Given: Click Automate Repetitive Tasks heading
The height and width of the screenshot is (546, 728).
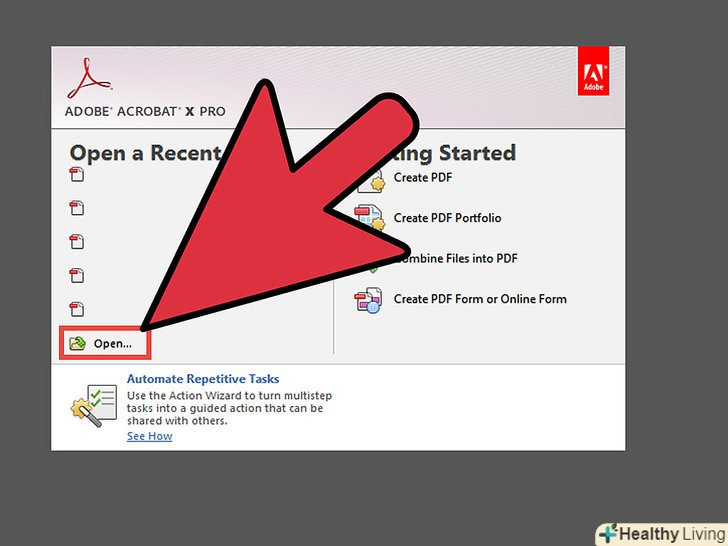Looking at the screenshot, I should (203, 379).
